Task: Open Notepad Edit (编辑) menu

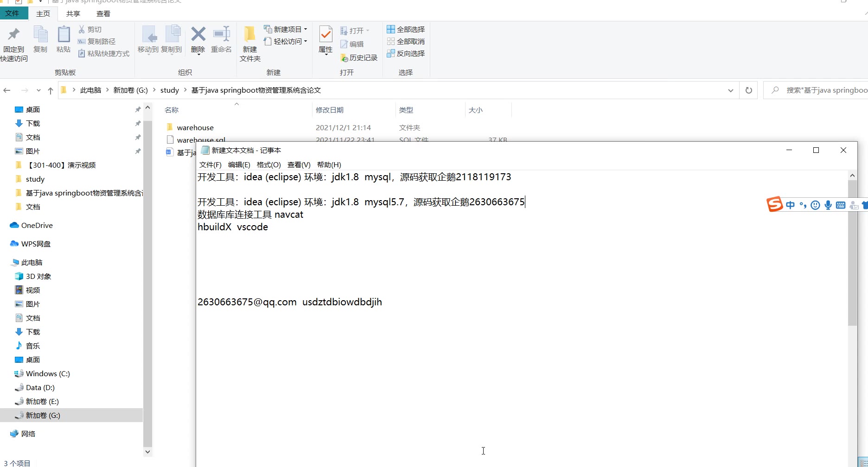Action: 239,164
